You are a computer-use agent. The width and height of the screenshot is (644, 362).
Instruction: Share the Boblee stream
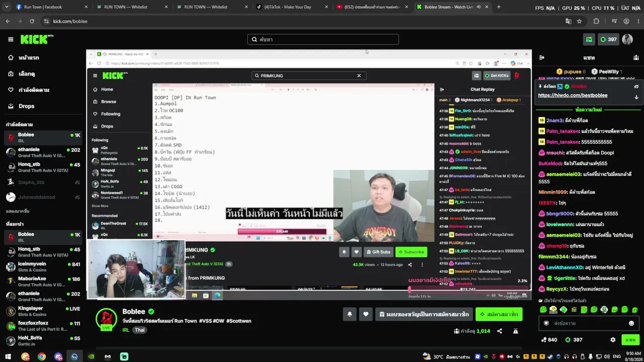point(500,331)
